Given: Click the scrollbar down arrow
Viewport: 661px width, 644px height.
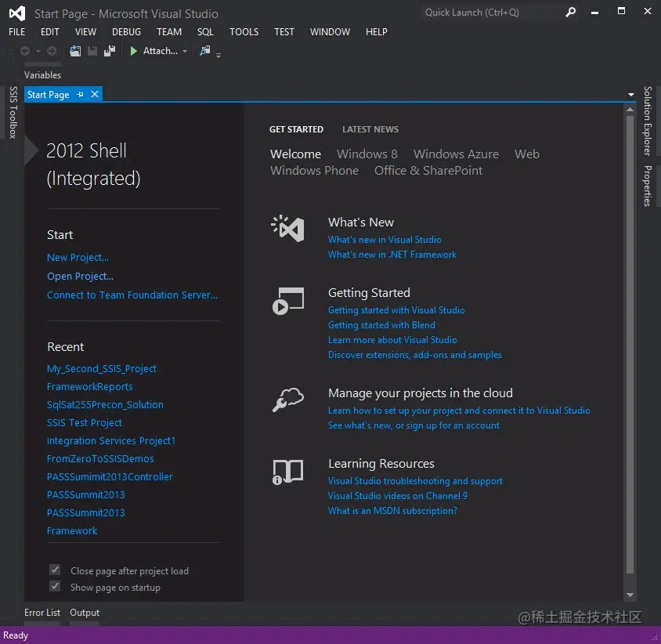Looking at the screenshot, I should click(x=630, y=595).
